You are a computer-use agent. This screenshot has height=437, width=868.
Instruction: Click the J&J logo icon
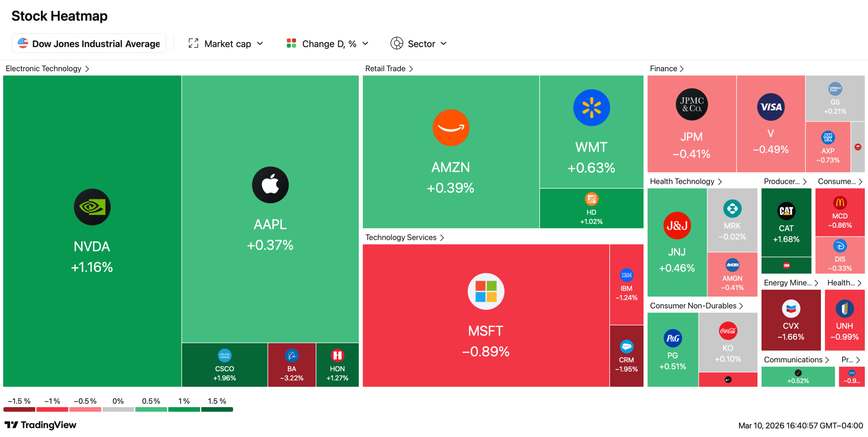coord(677,226)
